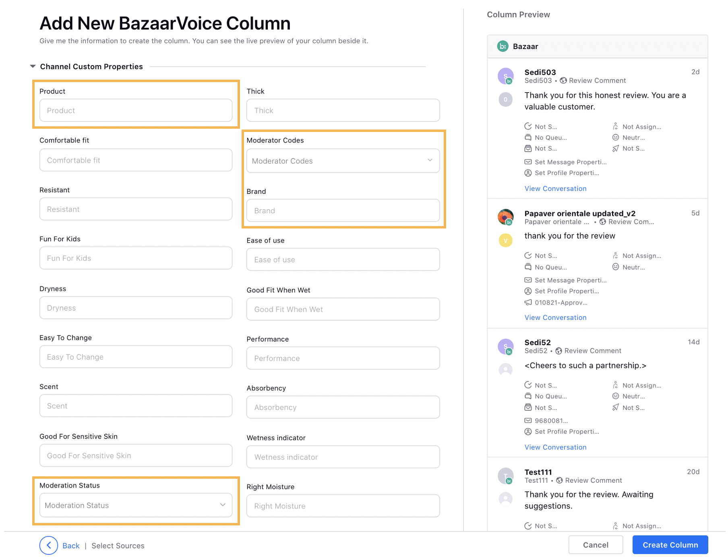This screenshot has height=560, width=728.
Task: Click the gray '0' agent avatar under Sedi503
Action: (506, 99)
